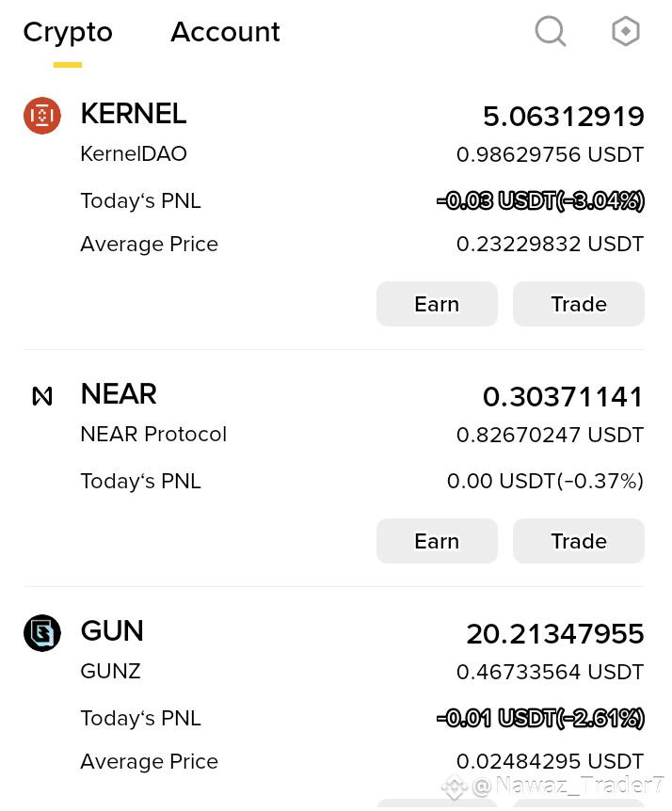Viewport: 672px width, 811px height.
Task: Tap the KERNEL coin logo
Action: coord(42,116)
